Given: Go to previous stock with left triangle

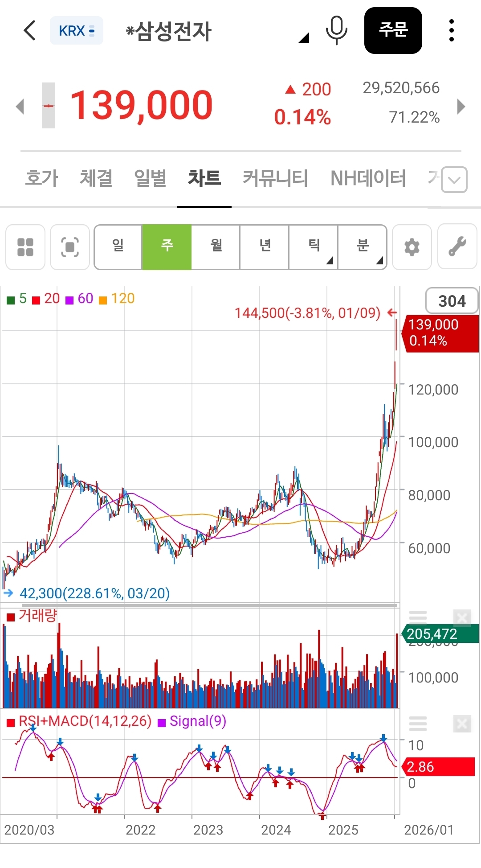Looking at the screenshot, I should tap(20, 106).
